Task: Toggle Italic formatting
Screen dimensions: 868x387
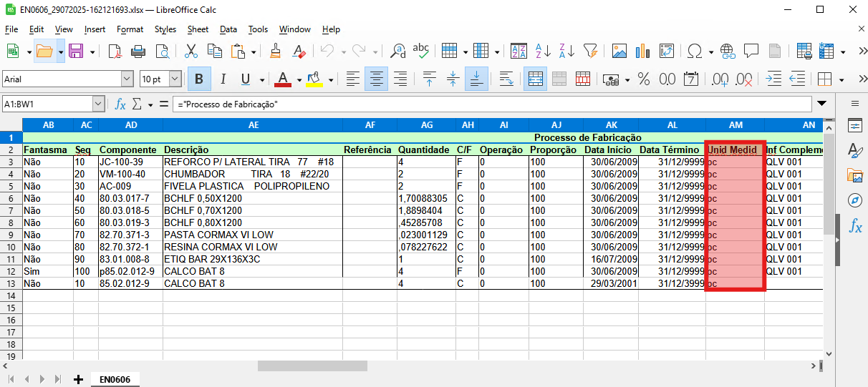Action: click(223, 79)
